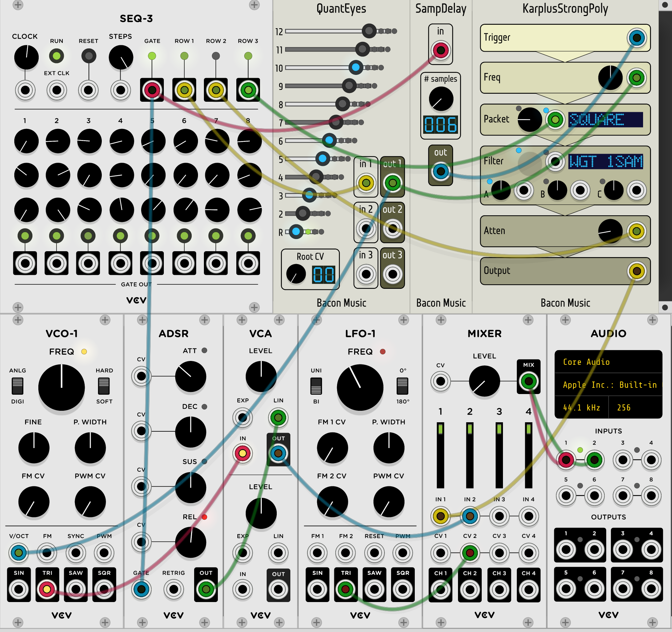Click the Filter WGT 1SAM display
Image resolution: width=672 pixels, height=632 pixels.
click(606, 162)
